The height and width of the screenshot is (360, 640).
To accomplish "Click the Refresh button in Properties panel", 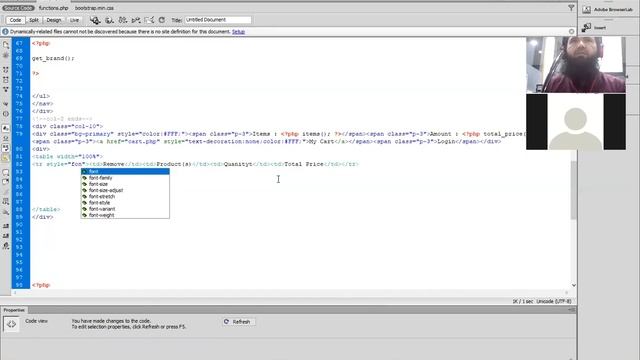I will 238,322.
